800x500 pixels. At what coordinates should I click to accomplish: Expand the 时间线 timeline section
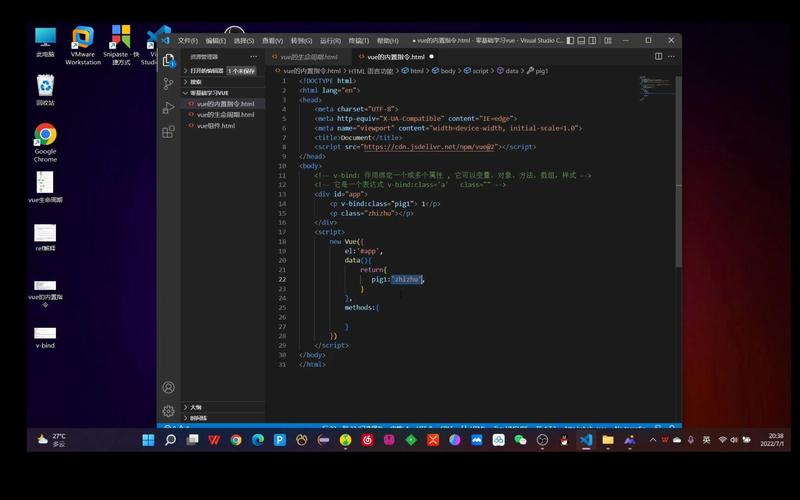coord(223,418)
